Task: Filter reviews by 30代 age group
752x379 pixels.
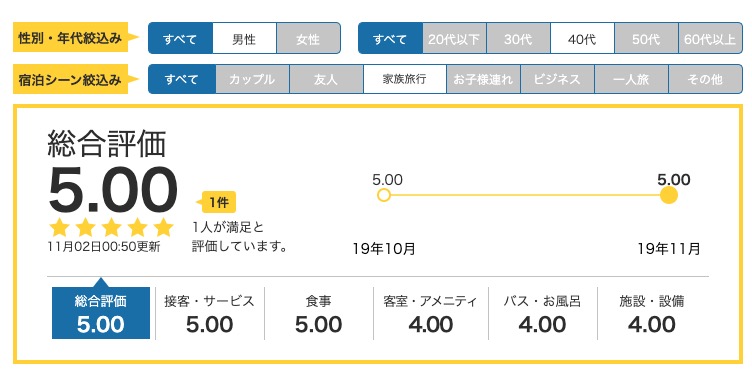Action: [x=518, y=38]
